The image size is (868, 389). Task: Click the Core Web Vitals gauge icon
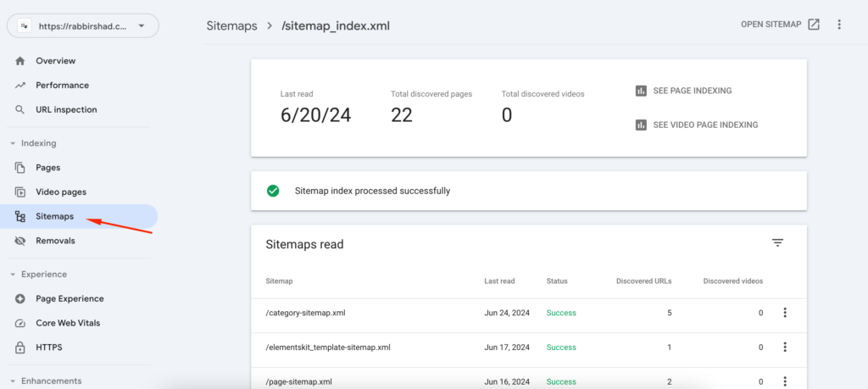pos(20,323)
